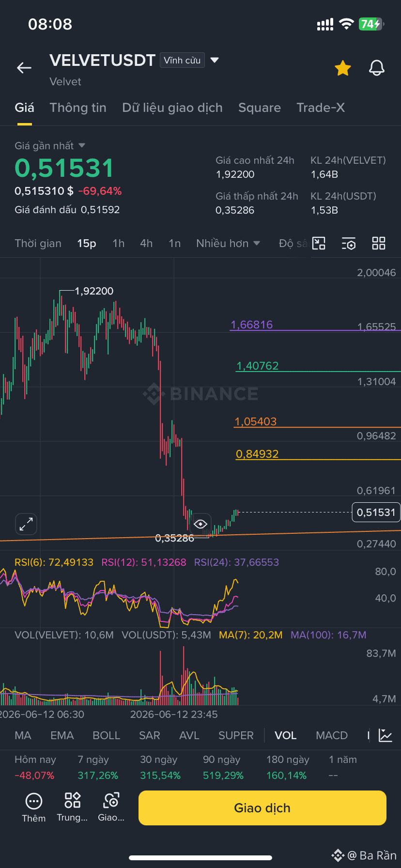Tap the Giá đánh dấu 0,51592 text

point(67,210)
